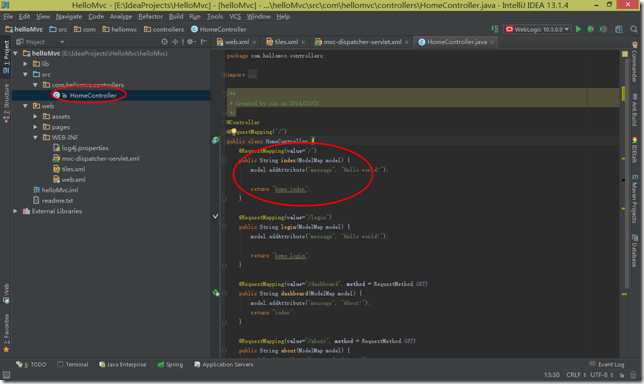Open the Database tool window on right strip

(x=635, y=251)
